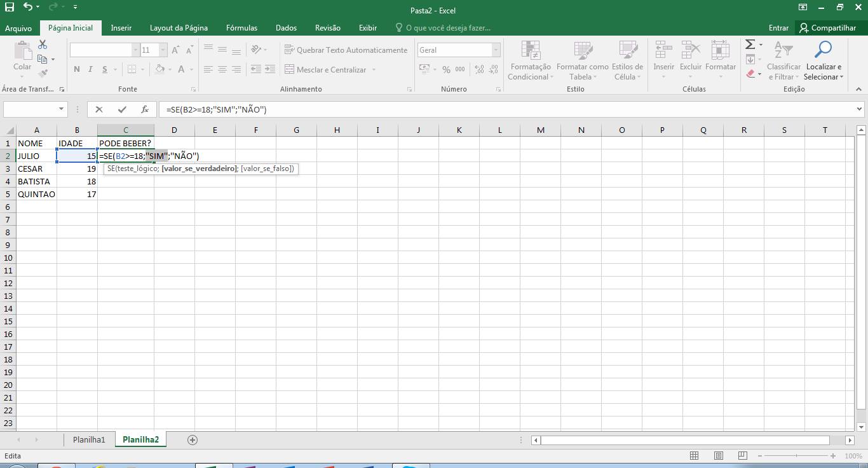Image resolution: width=868 pixels, height=468 pixels.
Task: Click the Paste (Colar) clipboard icon
Action: click(x=22, y=51)
